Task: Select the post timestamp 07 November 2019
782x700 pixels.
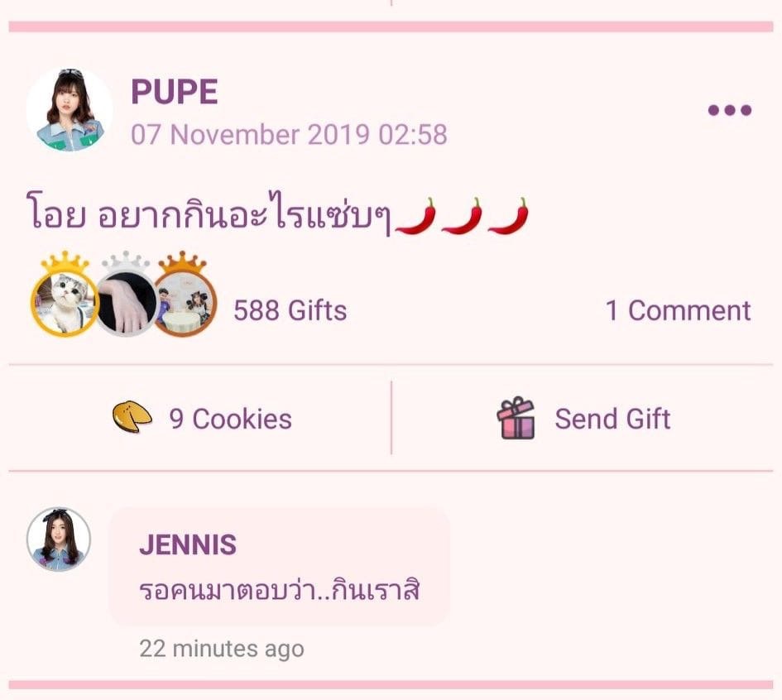Action: [289, 135]
